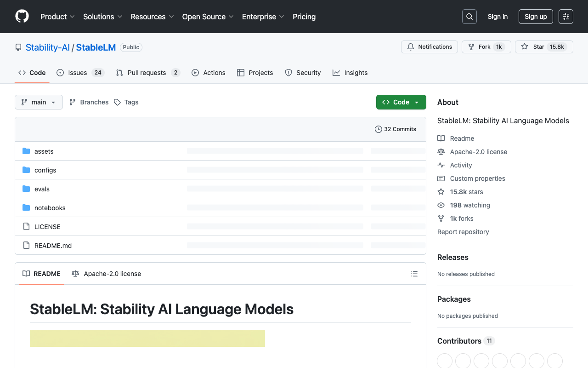Expand the Enterprise menu
Image resolution: width=588 pixels, height=368 pixels.
click(263, 17)
